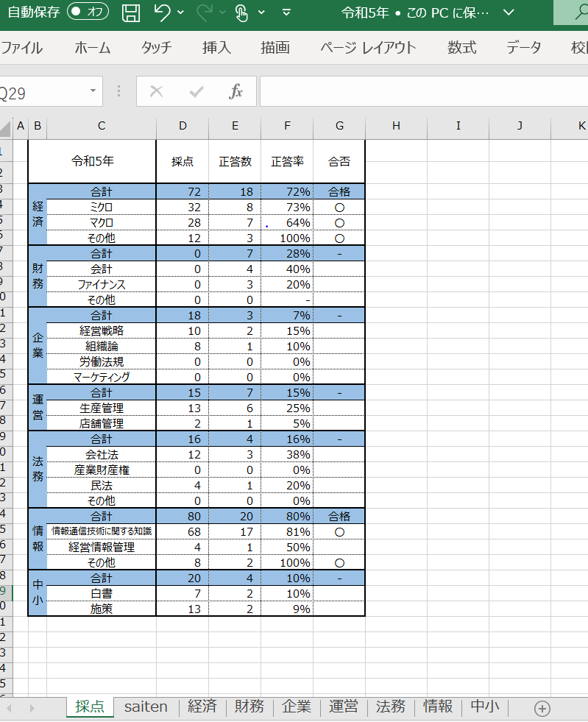Click the Undo arrow icon
The height and width of the screenshot is (722, 588).
click(x=162, y=13)
